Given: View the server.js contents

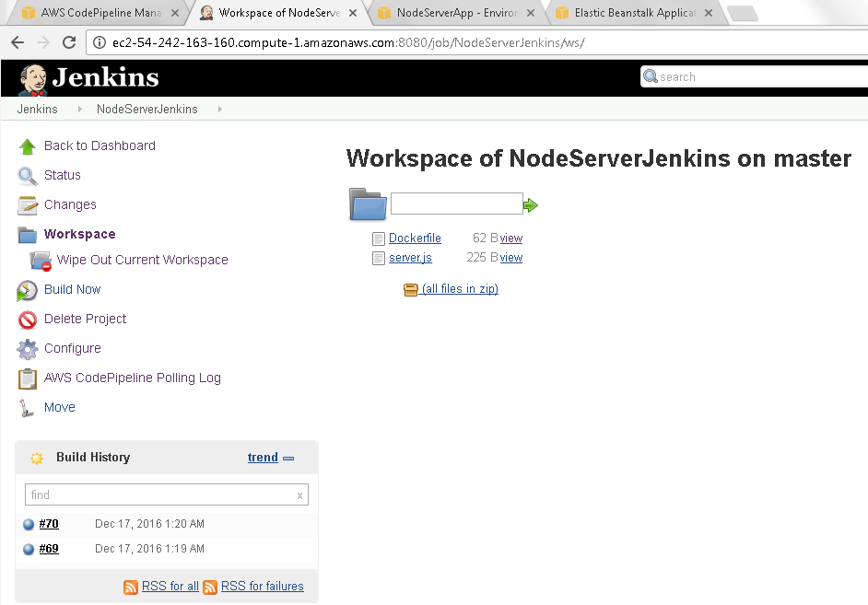Looking at the screenshot, I should 511,257.
